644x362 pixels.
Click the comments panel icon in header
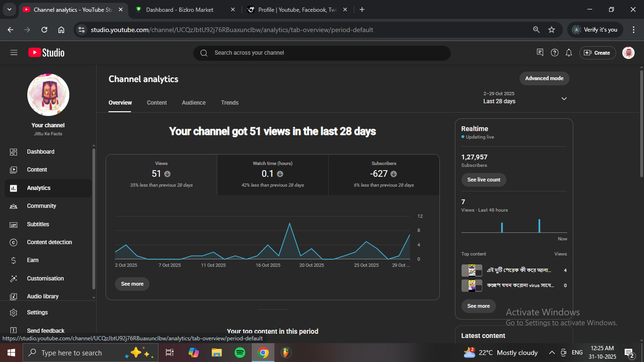[x=540, y=53]
